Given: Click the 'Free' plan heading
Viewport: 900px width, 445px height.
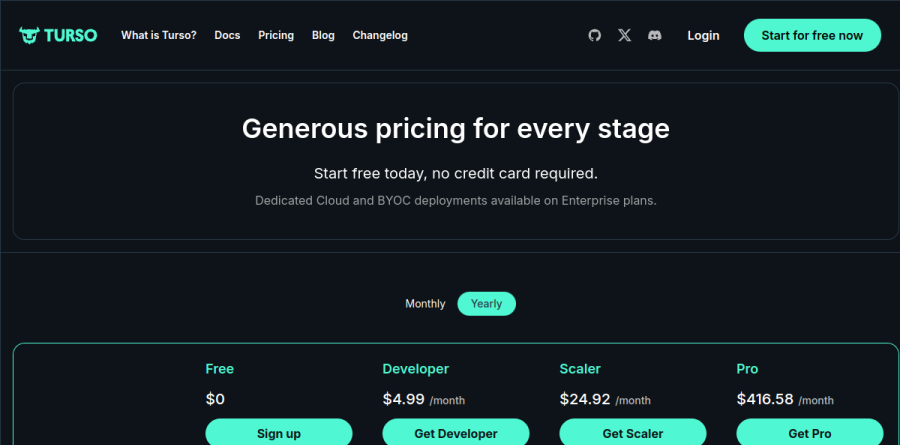Looking at the screenshot, I should click(220, 369).
